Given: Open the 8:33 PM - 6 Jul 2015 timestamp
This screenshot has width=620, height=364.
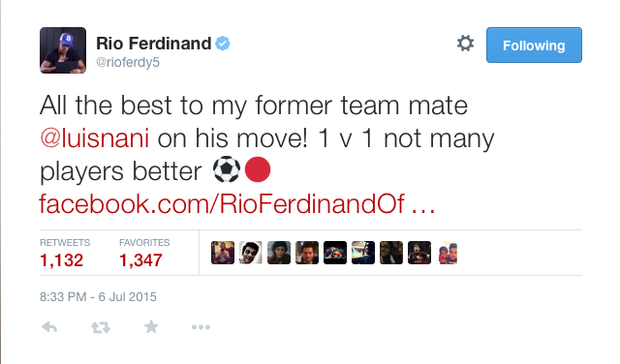Looking at the screenshot, I should click(x=98, y=297).
